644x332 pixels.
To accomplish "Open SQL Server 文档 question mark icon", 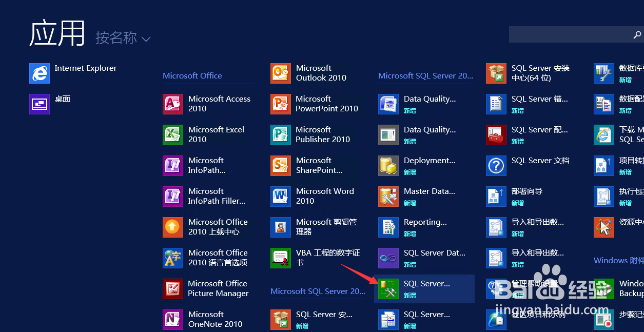I will [496, 166].
